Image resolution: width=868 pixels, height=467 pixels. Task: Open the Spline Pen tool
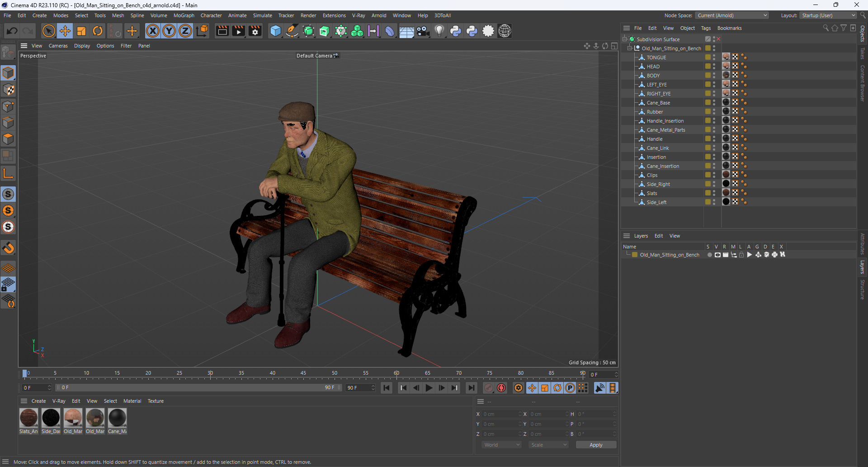pyautogui.click(x=292, y=31)
